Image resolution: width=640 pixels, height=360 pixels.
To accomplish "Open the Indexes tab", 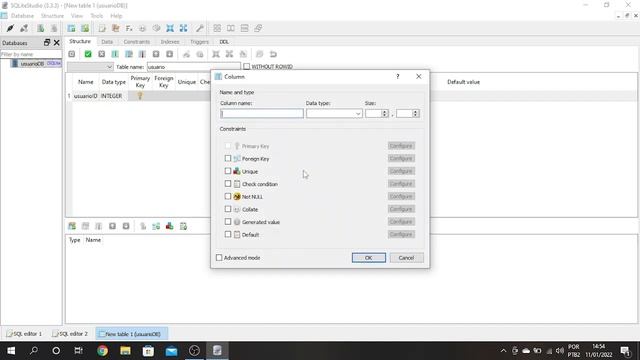I will coord(170,42).
